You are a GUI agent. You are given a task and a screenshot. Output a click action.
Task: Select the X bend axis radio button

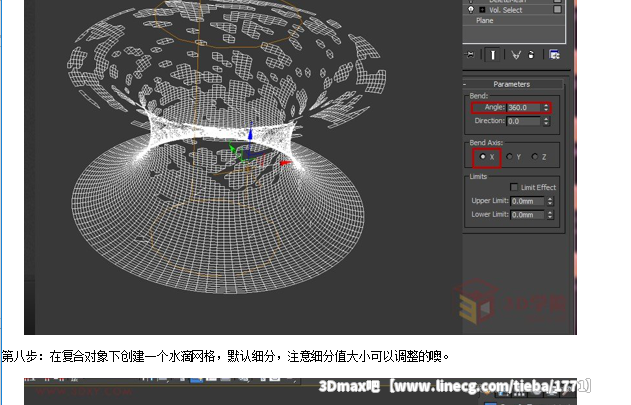[x=483, y=156]
